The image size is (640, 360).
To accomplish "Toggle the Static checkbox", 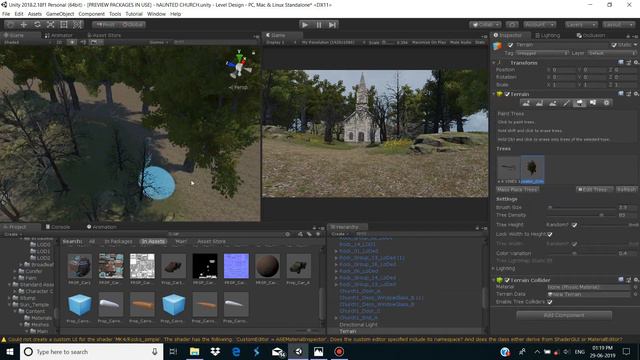I will click(614, 45).
